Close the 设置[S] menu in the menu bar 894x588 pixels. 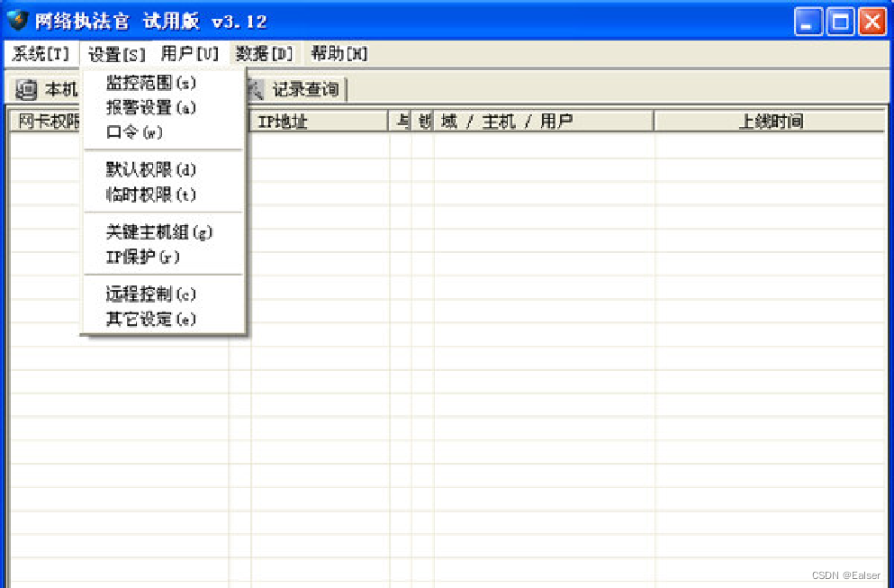click(x=116, y=54)
